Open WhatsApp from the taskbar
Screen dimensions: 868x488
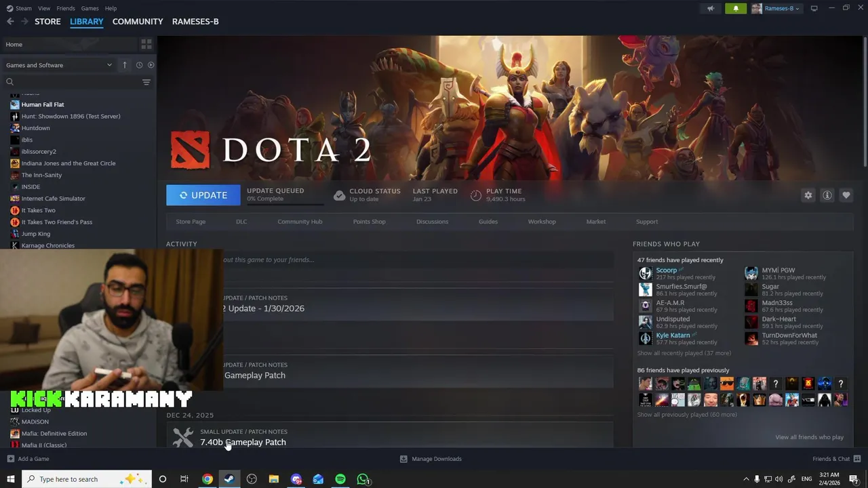point(363,479)
